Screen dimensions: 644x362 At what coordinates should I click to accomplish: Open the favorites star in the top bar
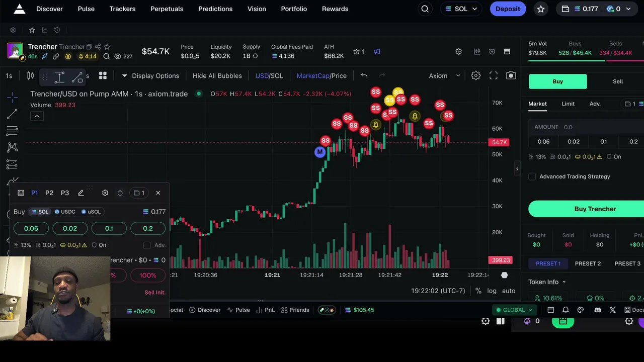coord(541,9)
